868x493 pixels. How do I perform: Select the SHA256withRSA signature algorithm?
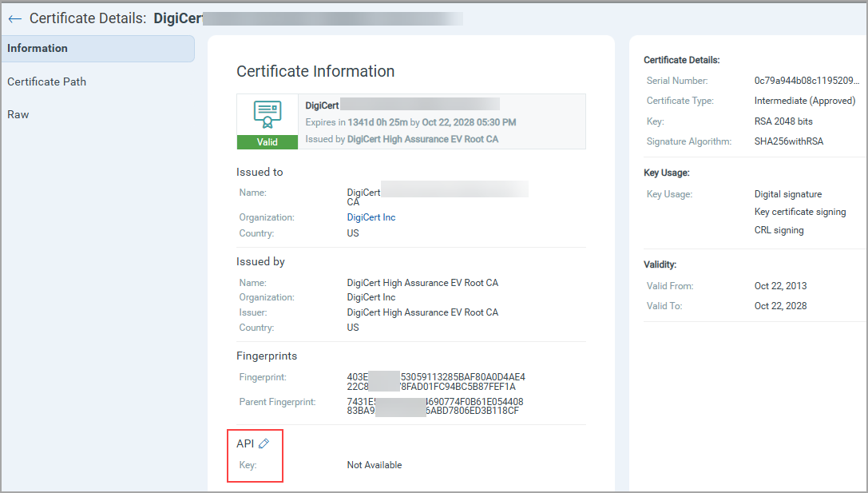tap(788, 141)
